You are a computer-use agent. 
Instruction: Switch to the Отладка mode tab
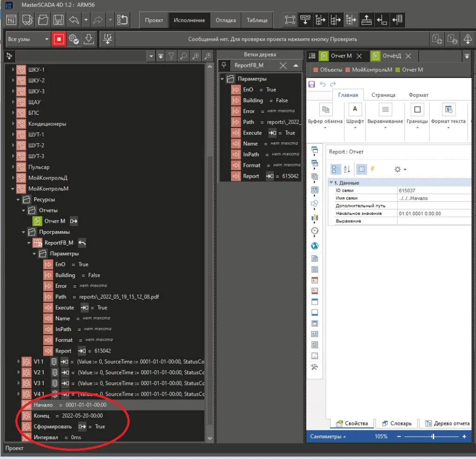point(225,20)
